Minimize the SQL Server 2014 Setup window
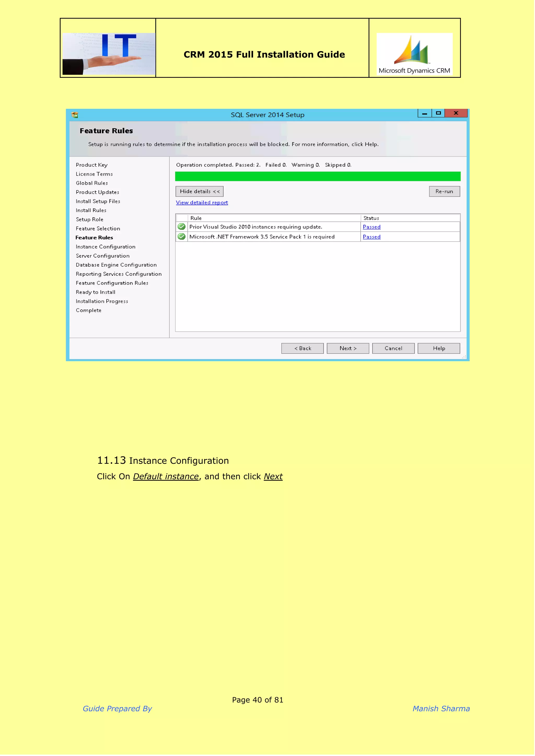The width and height of the screenshot is (535, 756). [x=425, y=113]
